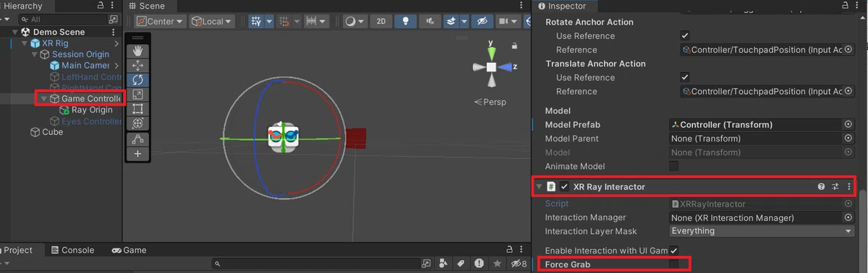Image resolution: width=868 pixels, height=273 pixels.
Task: Collapse the XR Rig tree item
Action: 25,43
